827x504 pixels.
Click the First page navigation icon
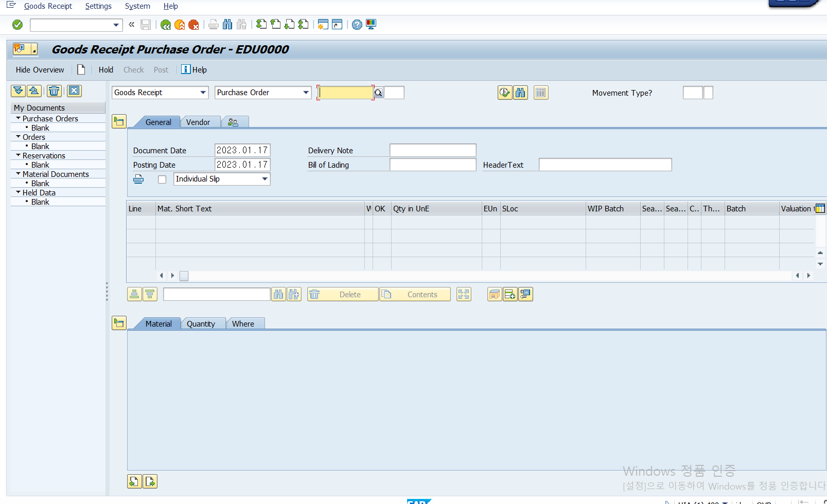(261, 24)
